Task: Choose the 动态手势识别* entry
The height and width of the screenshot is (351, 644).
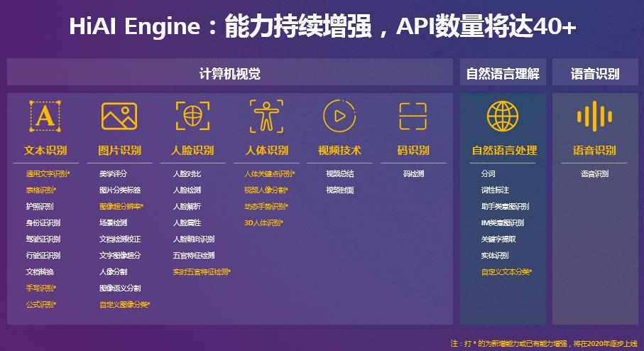Action: pyautogui.click(x=266, y=206)
